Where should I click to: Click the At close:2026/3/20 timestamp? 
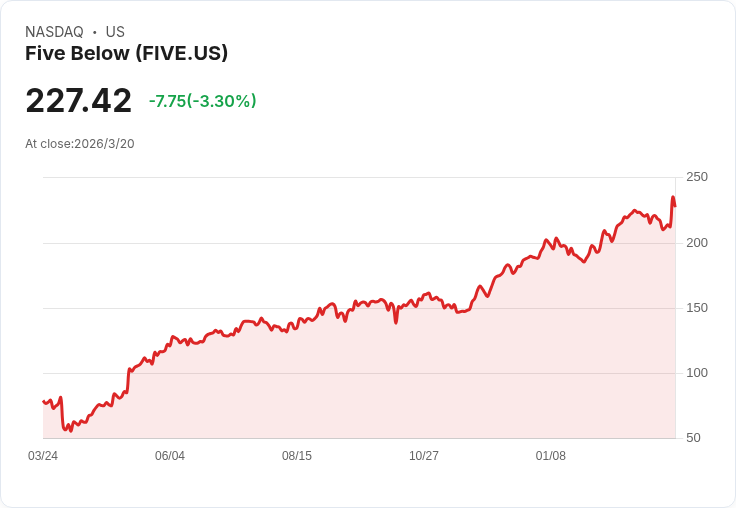80,144
